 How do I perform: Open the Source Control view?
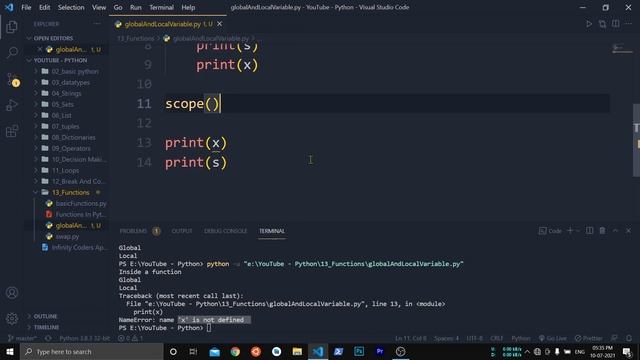tap(12, 79)
